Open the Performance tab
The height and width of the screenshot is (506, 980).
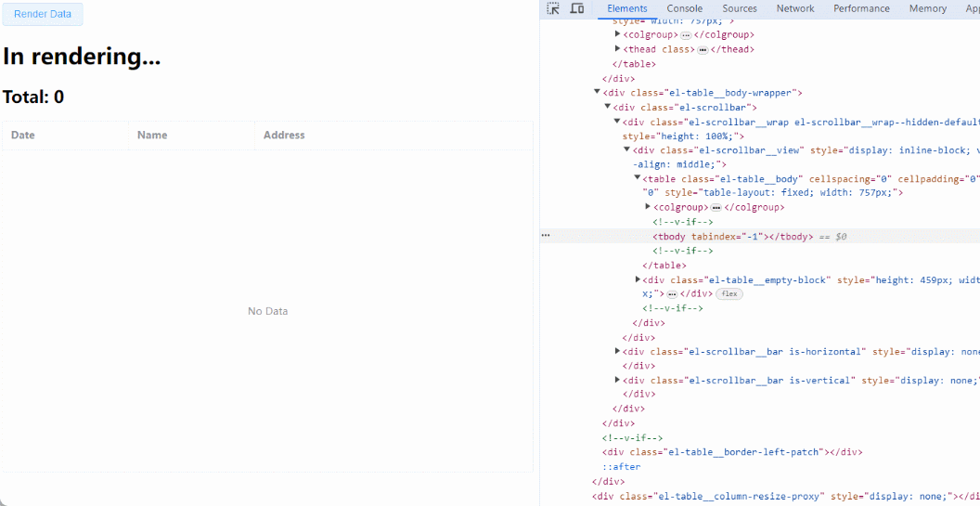point(861,8)
